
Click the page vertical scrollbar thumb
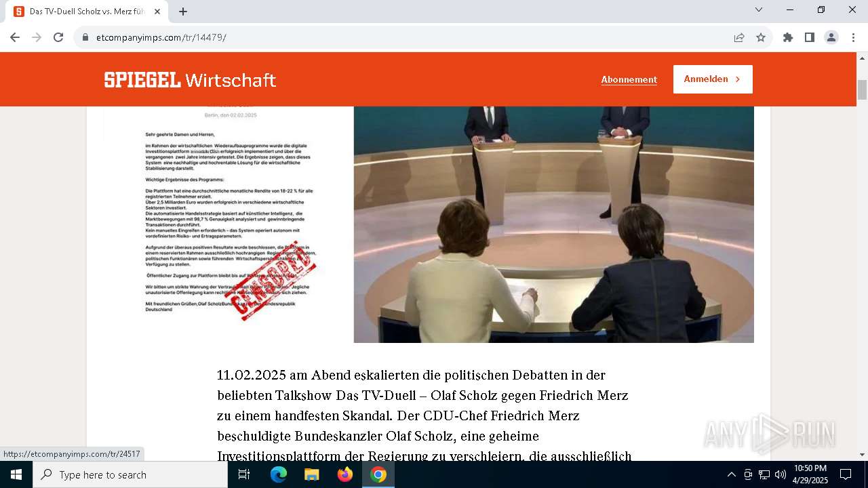862,89
